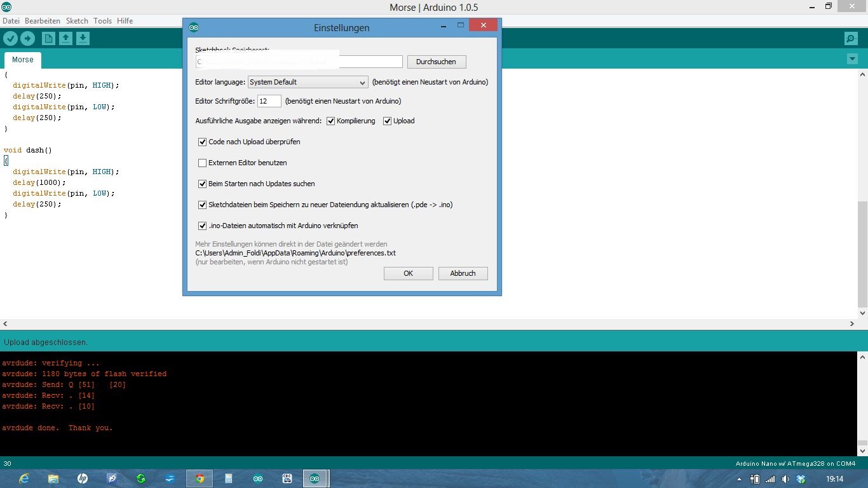Open the Hilfe menu
868x488 pixels.
125,21
